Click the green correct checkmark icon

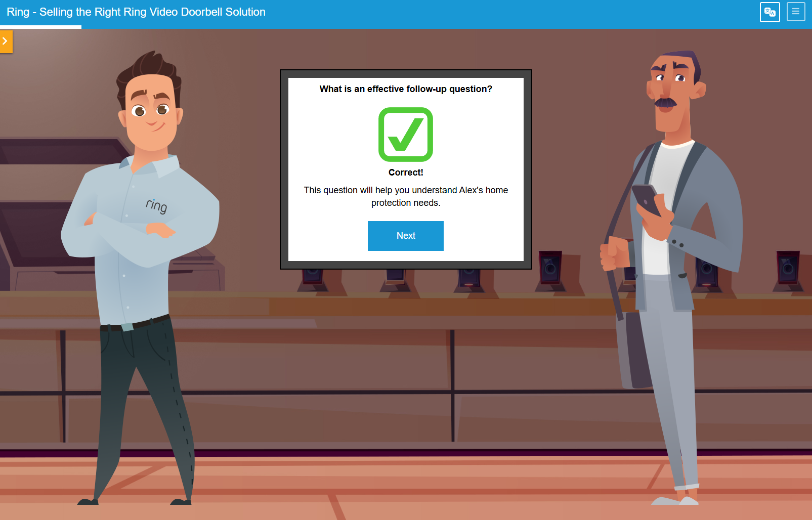pyautogui.click(x=406, y=135)
